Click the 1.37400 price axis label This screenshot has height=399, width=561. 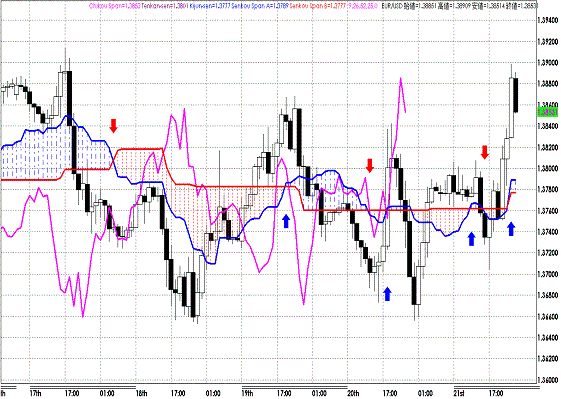tap(548, 232)
